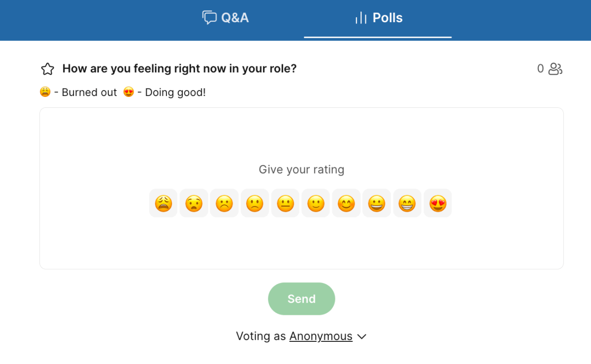
Task: Choose the anguished face emoji rating
Action: coord(194,203)
